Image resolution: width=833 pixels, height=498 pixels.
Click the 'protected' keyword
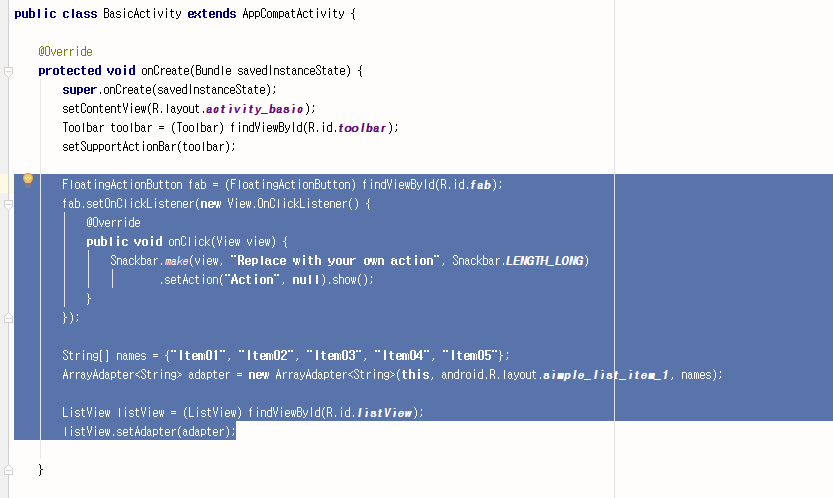70,71
